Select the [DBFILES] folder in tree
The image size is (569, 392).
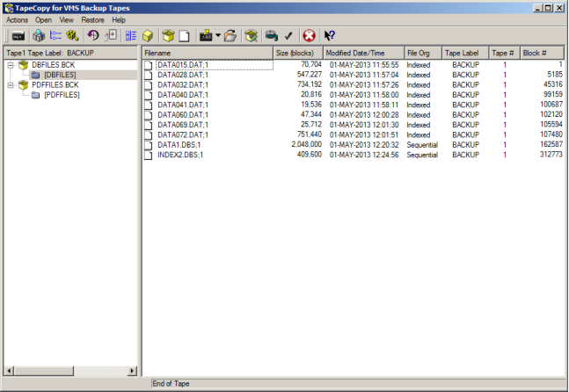point(60,75)
